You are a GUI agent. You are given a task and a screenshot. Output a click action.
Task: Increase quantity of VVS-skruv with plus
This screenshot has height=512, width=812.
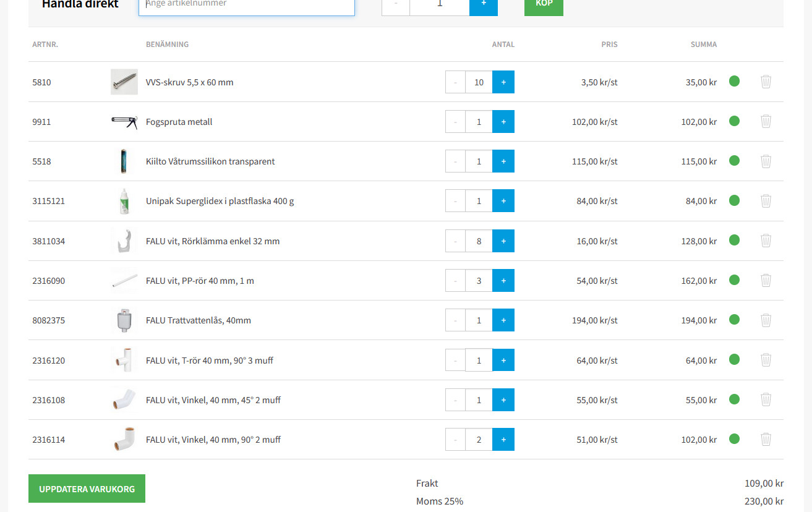[503, 82]
